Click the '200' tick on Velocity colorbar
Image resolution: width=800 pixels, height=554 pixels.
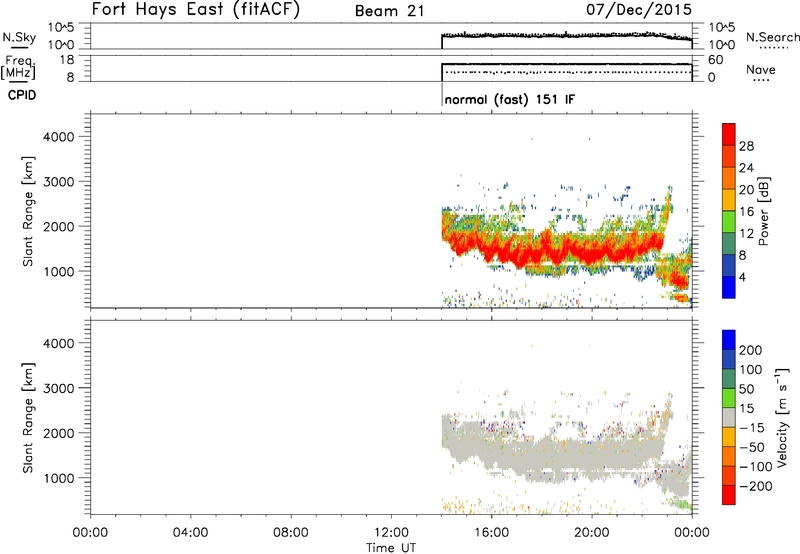click(x=751, y=350)
